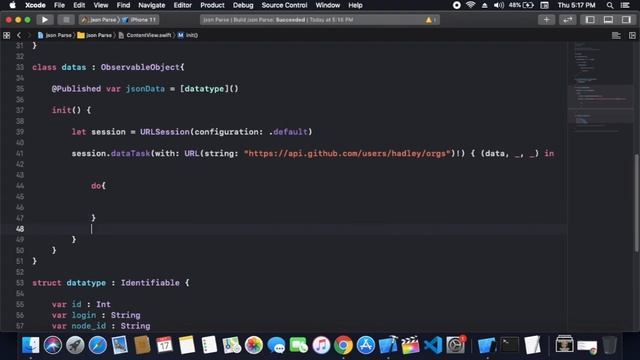The width and height of the screenshot is (640, 360).
Task: Click line number 48 in gutter
Action: coord(20,229)
